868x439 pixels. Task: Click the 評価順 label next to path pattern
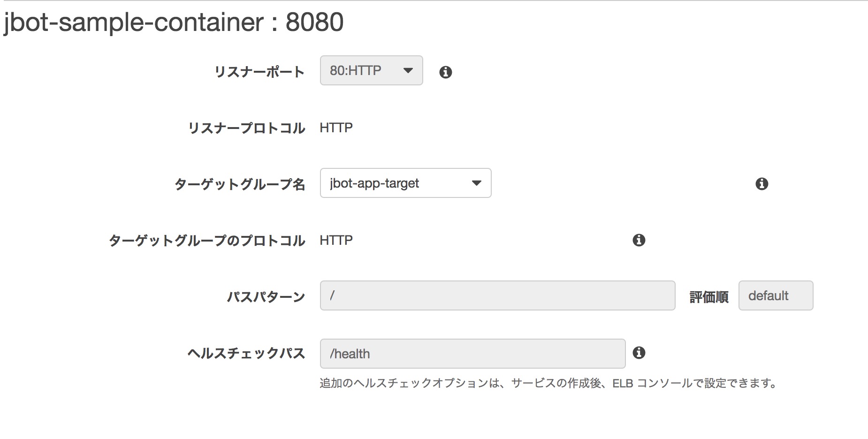pyautogui.click(x=708, y=296)
